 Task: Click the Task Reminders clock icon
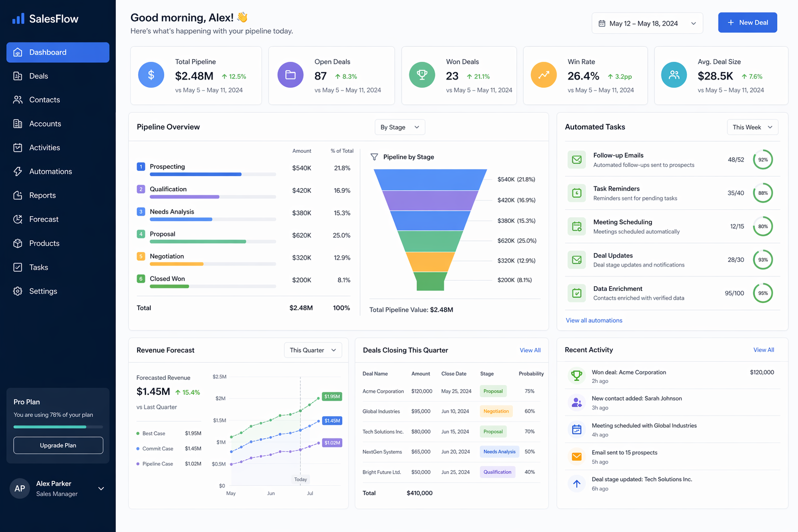pyautogui.click(x=577, y=193)
